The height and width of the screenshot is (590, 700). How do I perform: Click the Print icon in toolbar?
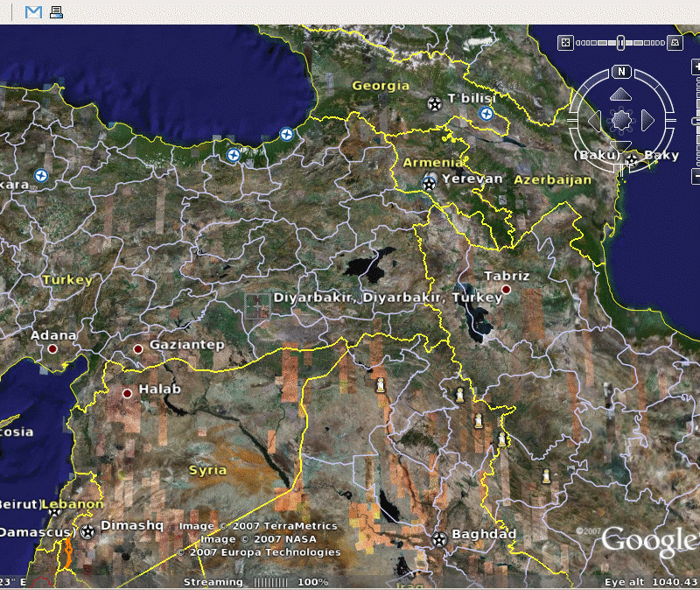click(56, 12)
